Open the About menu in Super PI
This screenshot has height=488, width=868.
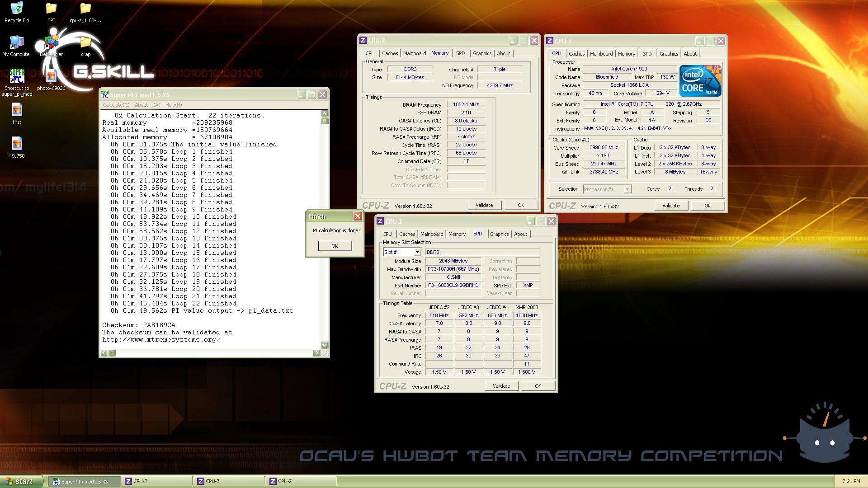(147, 105)
